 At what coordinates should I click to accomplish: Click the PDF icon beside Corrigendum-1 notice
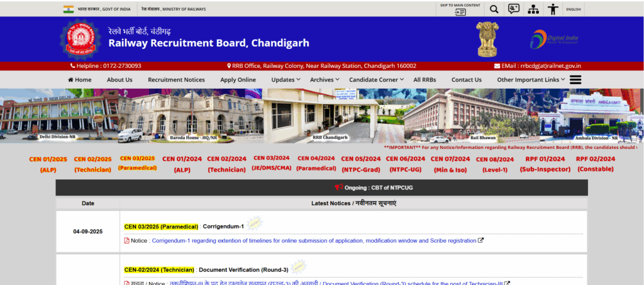pyautogui.click(x=126, y=240)
